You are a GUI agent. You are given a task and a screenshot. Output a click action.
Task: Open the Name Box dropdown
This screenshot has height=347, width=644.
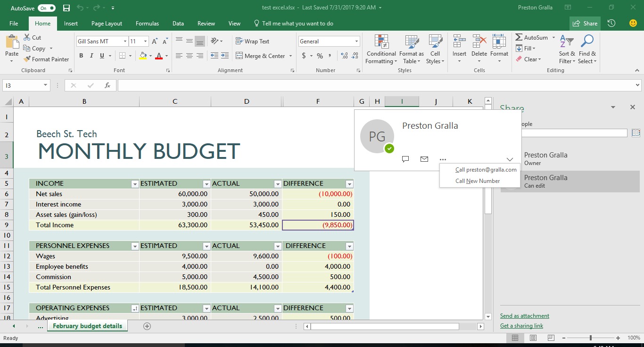click(46, 85)
